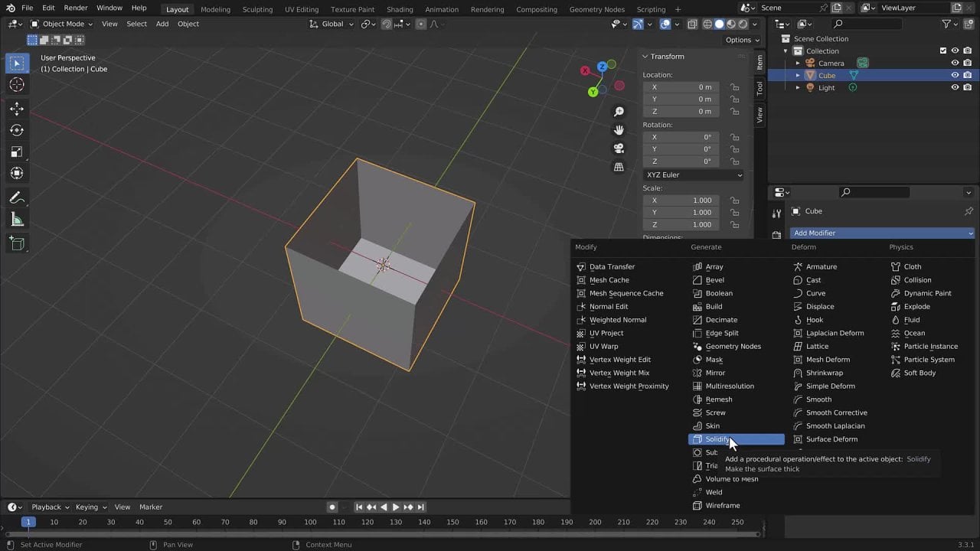Select the Move tool in the toolbar
Screen dimensions: 980x551
pyautogui.click(x=17, y=109)
